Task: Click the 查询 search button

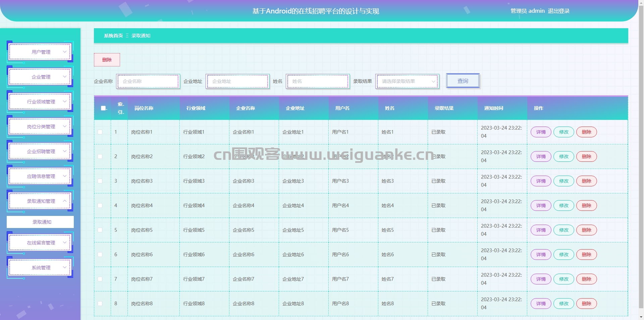Action: [x=463, y=81]
